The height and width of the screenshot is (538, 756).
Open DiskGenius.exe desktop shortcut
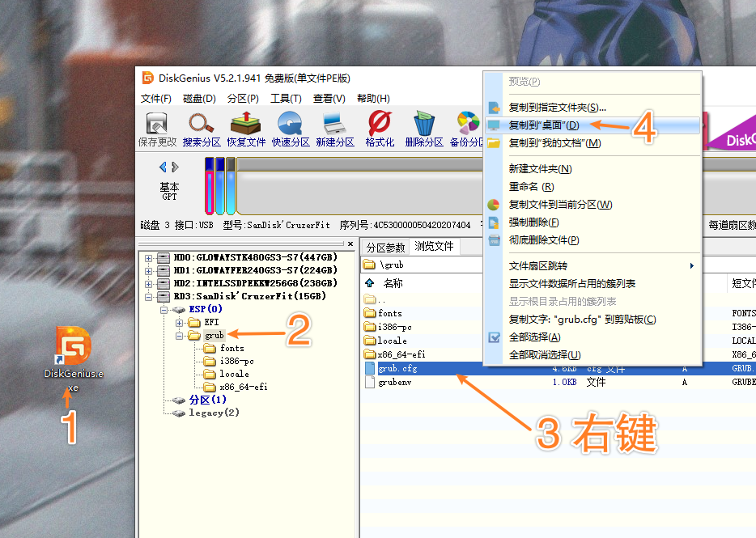[x=74, y=359]
